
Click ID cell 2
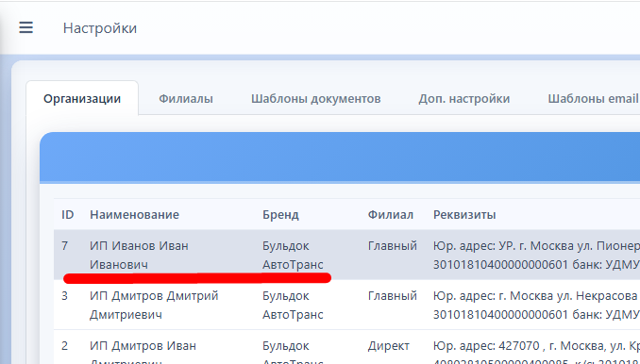64,346
